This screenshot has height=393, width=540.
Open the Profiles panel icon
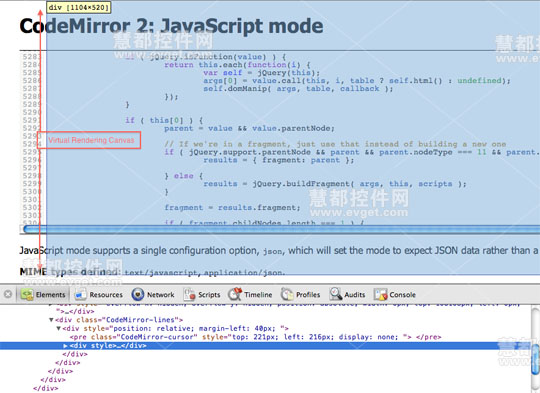287,294
